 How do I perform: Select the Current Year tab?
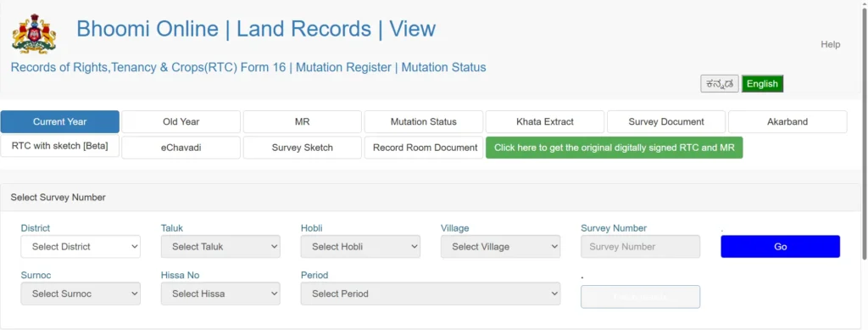[60, 122]
